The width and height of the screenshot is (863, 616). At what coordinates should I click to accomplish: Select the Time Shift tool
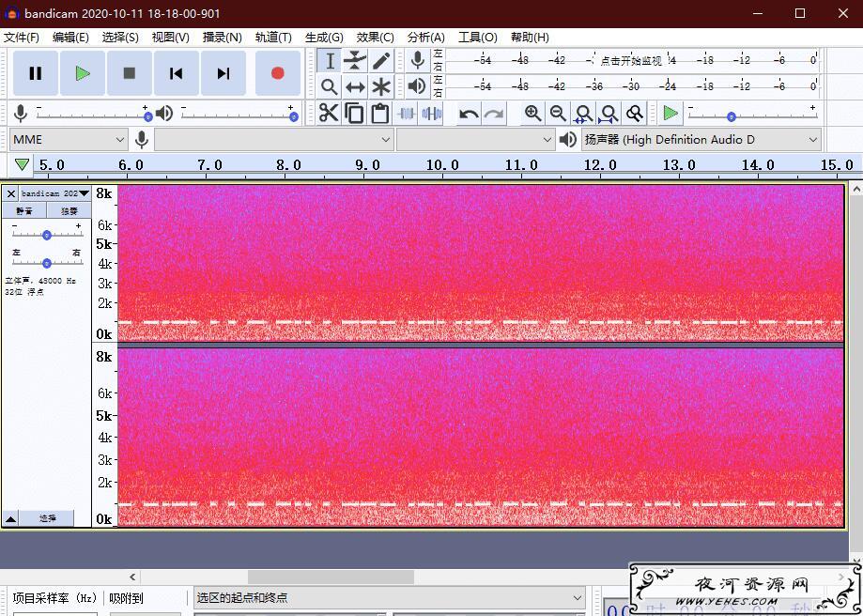pos(355,86)
